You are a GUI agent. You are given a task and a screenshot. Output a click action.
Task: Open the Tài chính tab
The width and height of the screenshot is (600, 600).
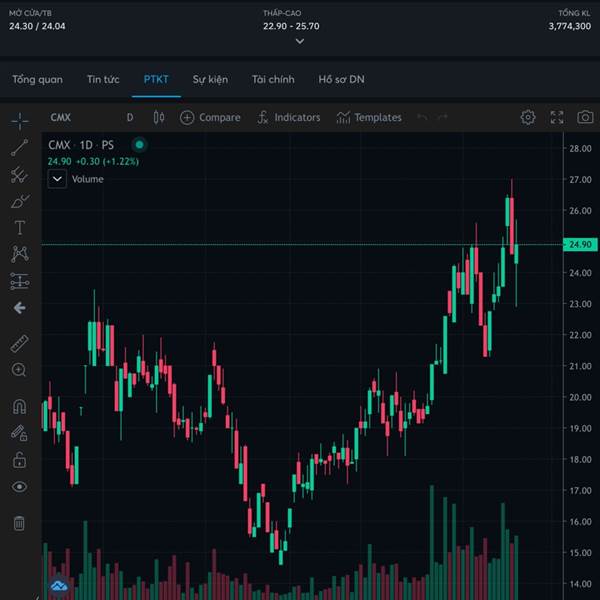273,80
